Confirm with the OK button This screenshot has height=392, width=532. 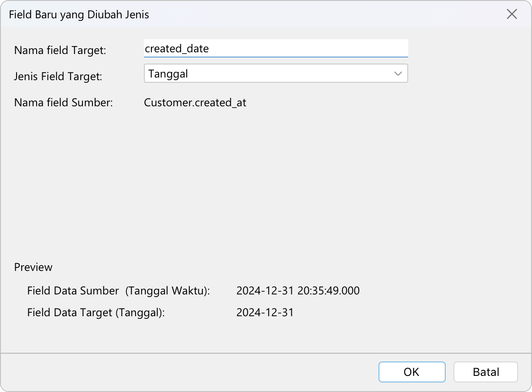point(412,372)
